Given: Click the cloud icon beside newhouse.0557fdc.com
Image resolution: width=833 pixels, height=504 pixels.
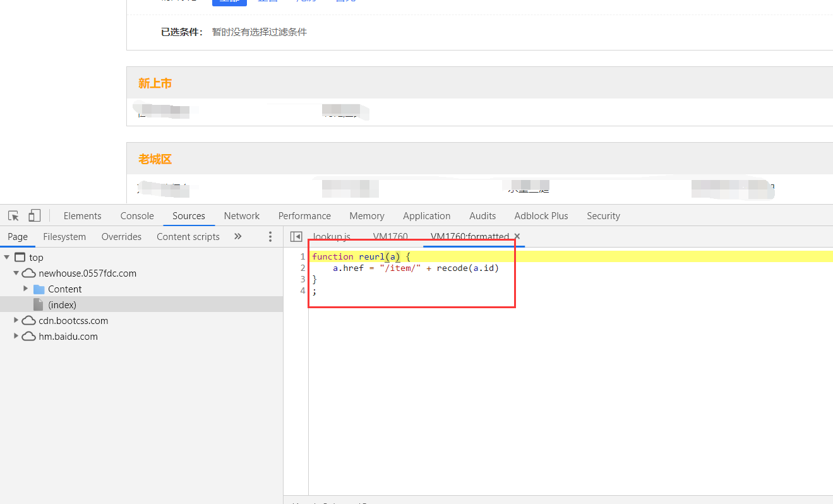Looking at the screenshot, I should (29, 273).
